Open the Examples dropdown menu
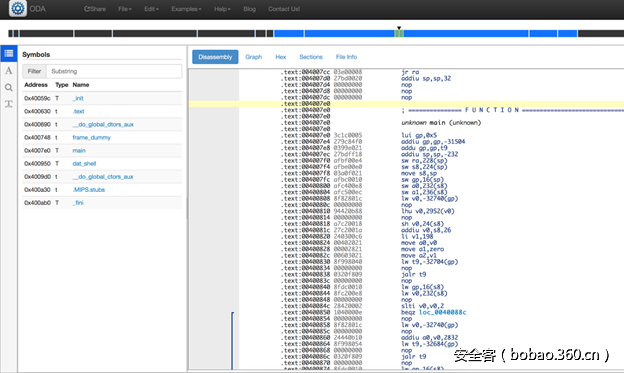This screenshot has width=624, height=373. click(186, 9)
